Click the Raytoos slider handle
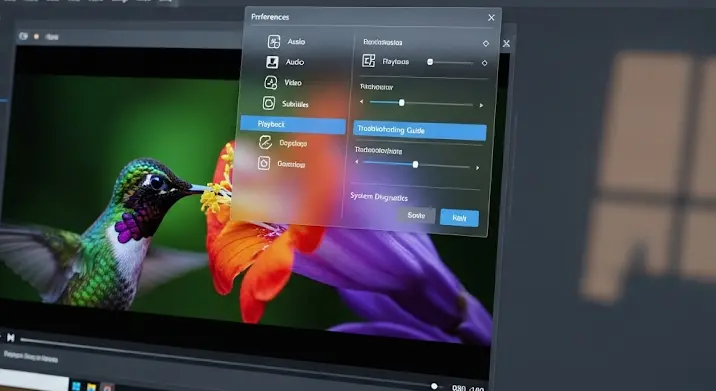Screen dimensions: 716x391 [x=430, y=62]
